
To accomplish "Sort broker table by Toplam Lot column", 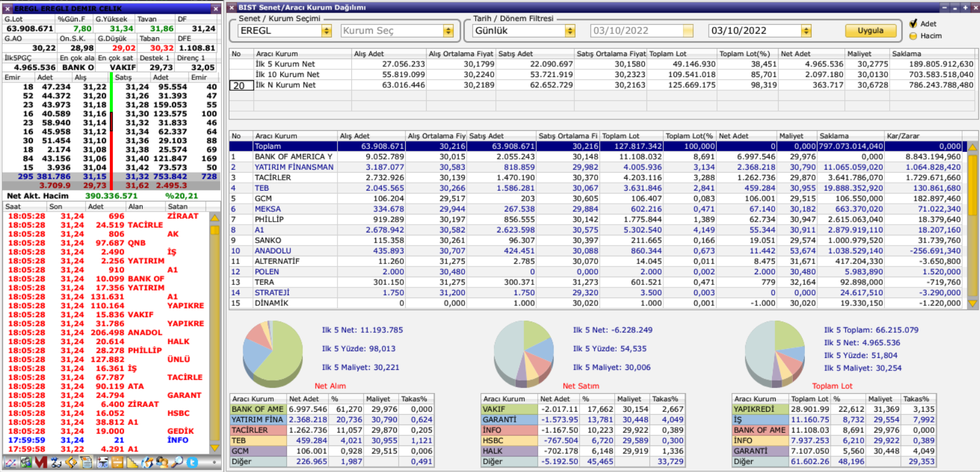I will point(633,136).
